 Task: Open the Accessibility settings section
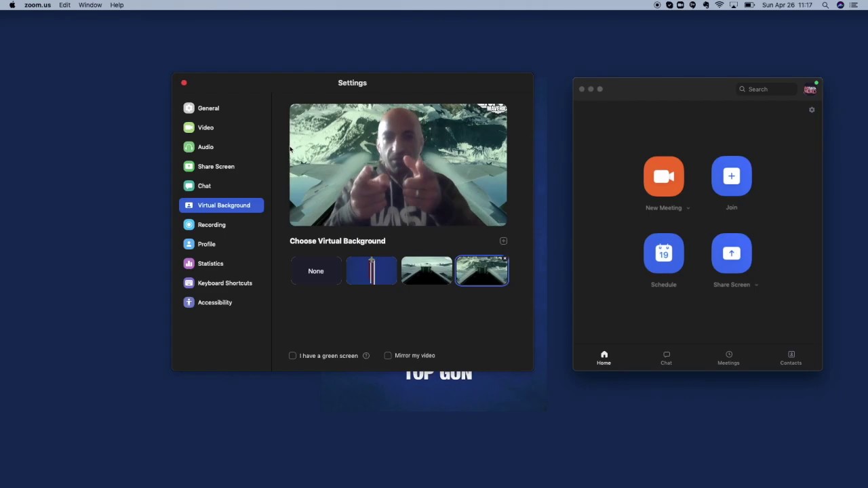(221, 302)
